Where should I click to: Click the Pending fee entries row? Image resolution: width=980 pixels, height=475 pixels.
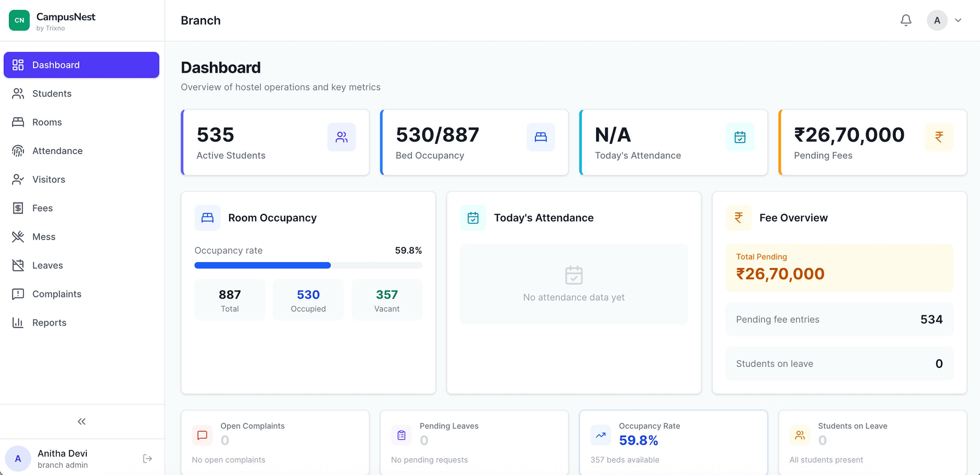[x=839, y=319]
